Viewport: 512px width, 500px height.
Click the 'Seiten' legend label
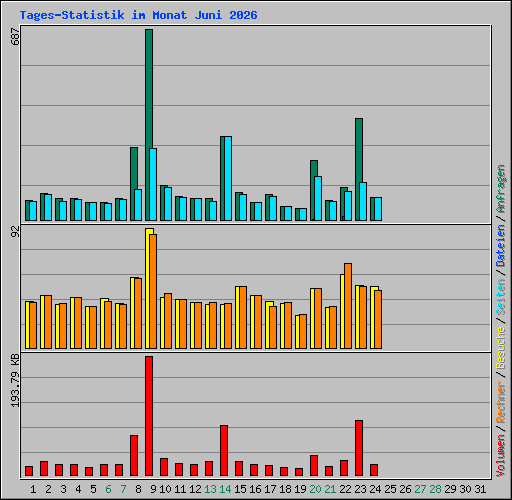(501, 297)
